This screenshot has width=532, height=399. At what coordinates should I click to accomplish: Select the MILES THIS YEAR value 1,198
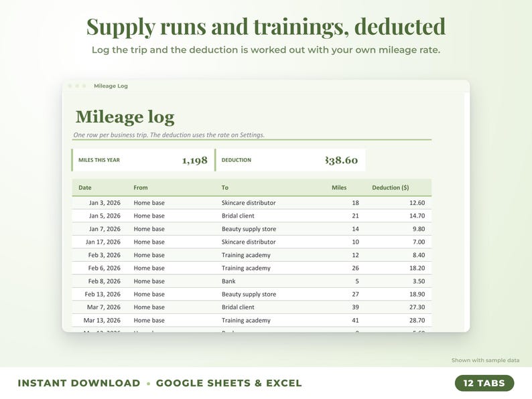pos(194,160)
